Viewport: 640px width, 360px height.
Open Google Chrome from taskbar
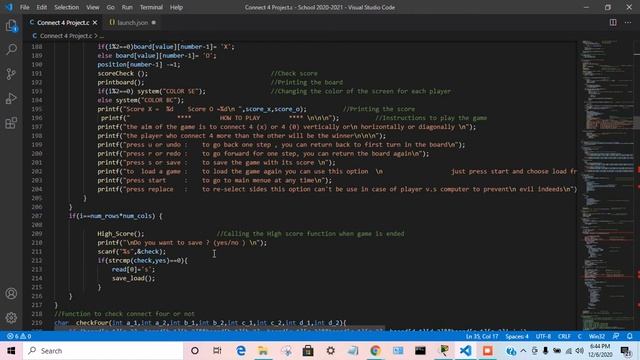(375, 351)
